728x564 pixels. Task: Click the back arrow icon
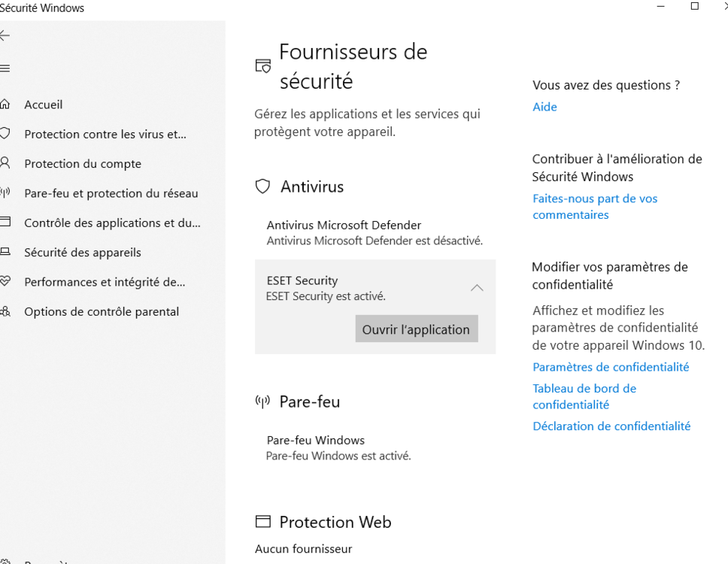[5, 35]
